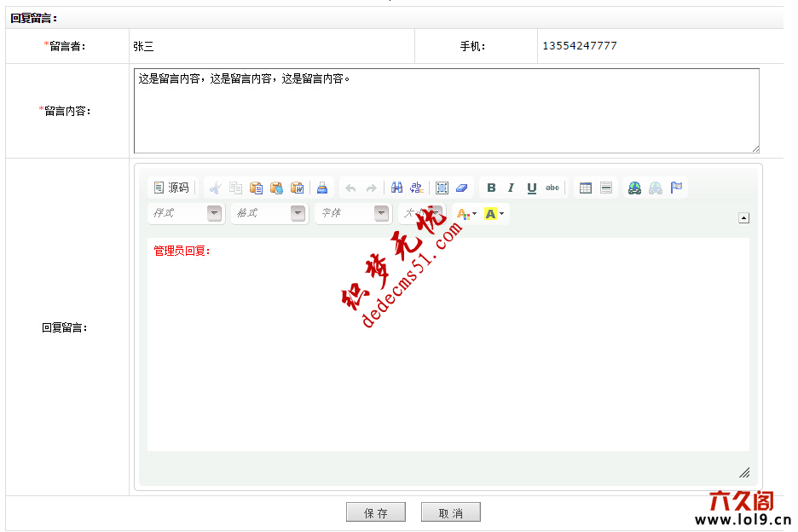Insert a table using the table icon

point(585,188)
